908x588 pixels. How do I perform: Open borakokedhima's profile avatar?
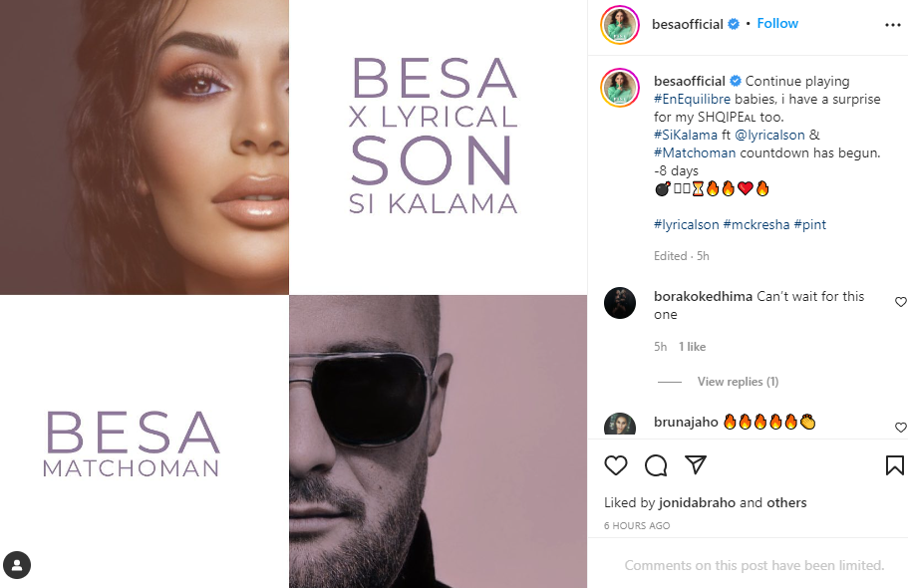coord(620,302)
